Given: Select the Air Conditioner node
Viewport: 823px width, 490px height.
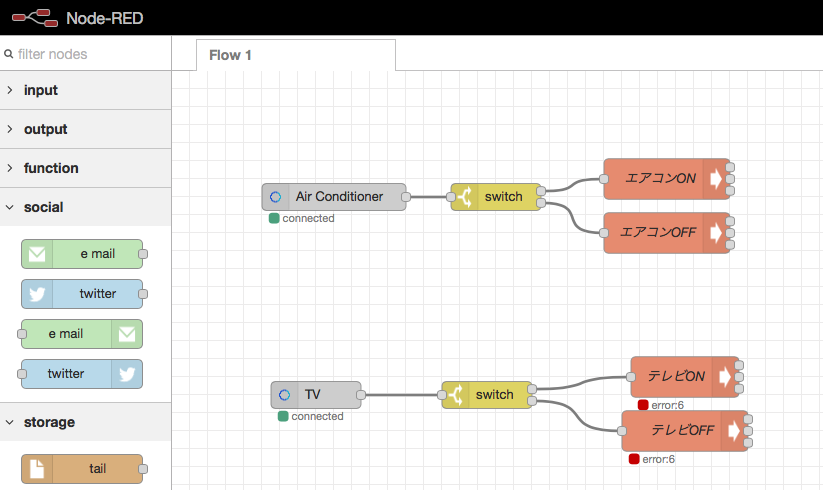Looking at the screenshot, I should pyautogui.click(x=334, y=197).
